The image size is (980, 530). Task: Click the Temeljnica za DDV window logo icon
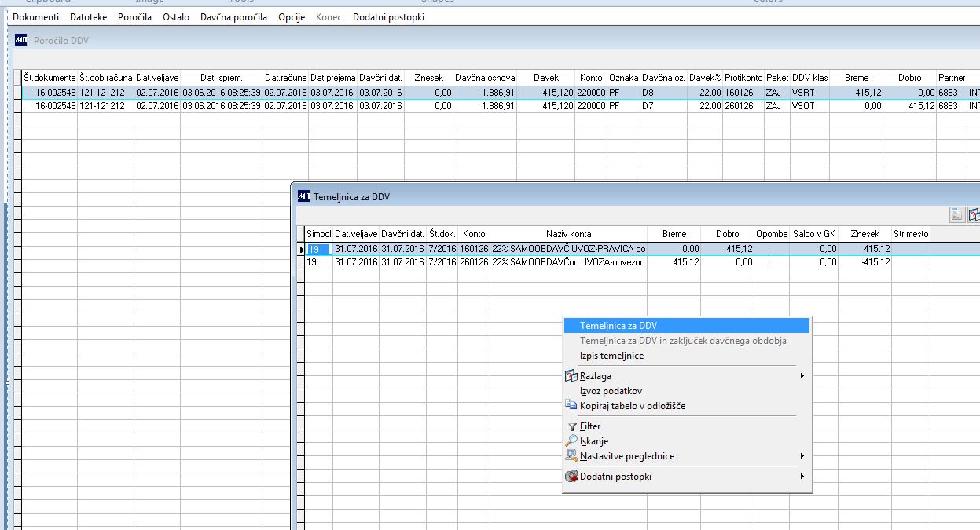coord(303,196)
